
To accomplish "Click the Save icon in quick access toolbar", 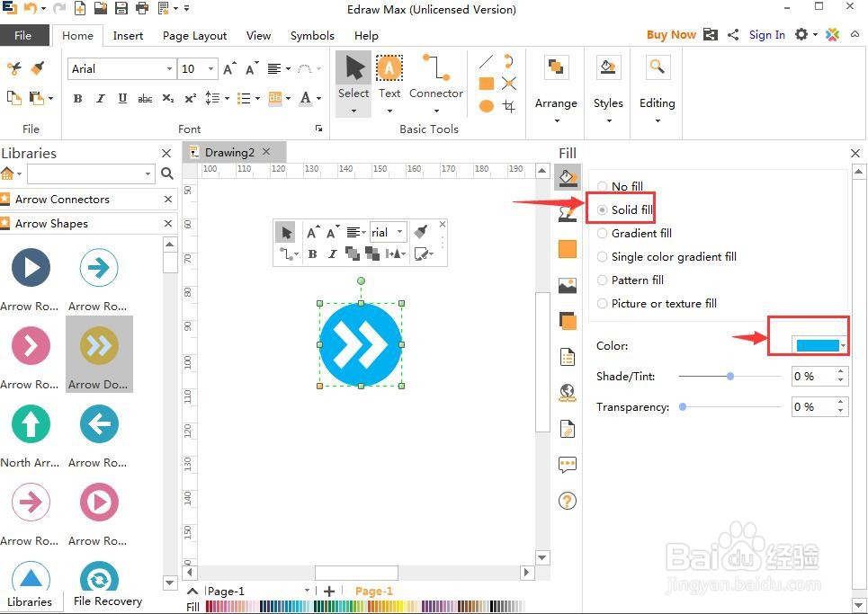I will click(121, 8).
